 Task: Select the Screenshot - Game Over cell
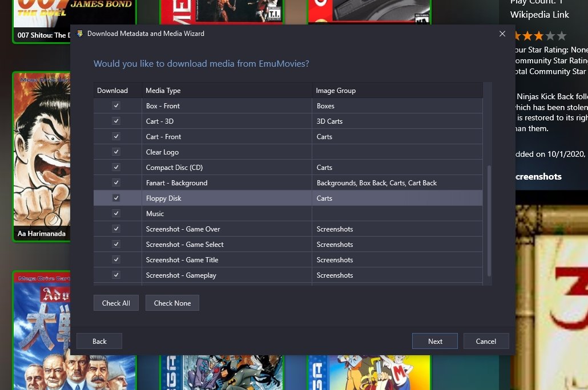tap(227, 229)
